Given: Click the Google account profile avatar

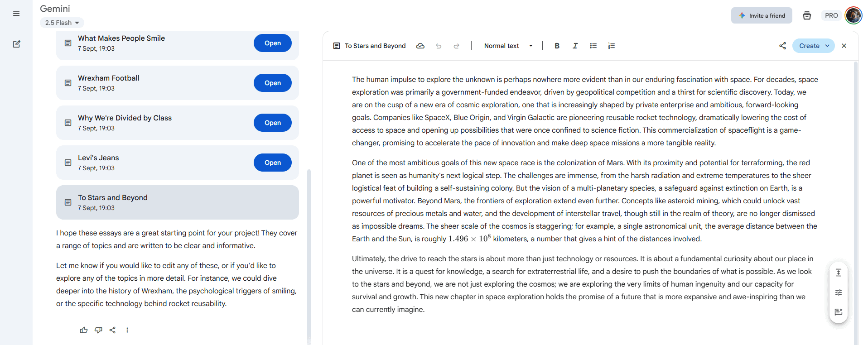Looking at the screenshot, I should 854,15.
